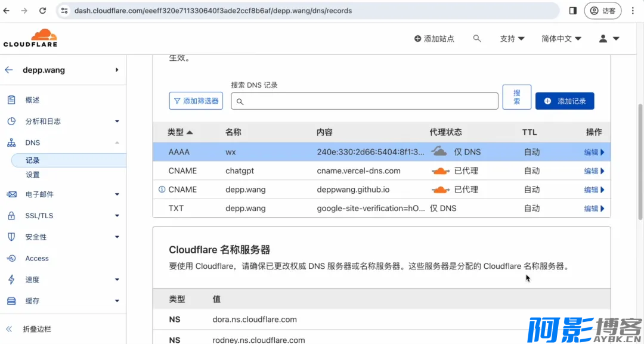Click cname.vercel-dns.com content cell
Viewport: 644px width, 344px height.
click(x=358, y=171)
